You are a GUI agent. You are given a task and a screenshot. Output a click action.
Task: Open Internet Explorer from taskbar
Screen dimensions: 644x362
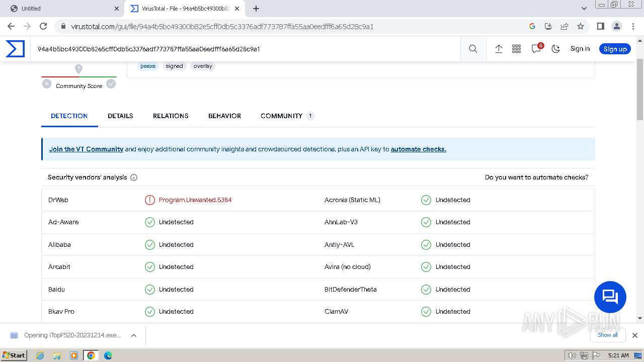point(40,355)
